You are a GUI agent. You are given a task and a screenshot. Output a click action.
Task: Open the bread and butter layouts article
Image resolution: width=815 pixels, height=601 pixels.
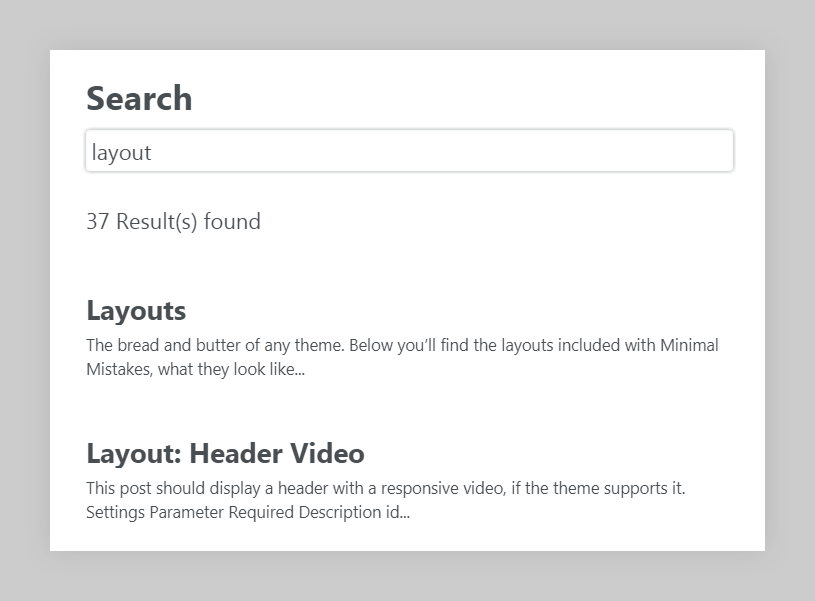[x=136, y=310]
